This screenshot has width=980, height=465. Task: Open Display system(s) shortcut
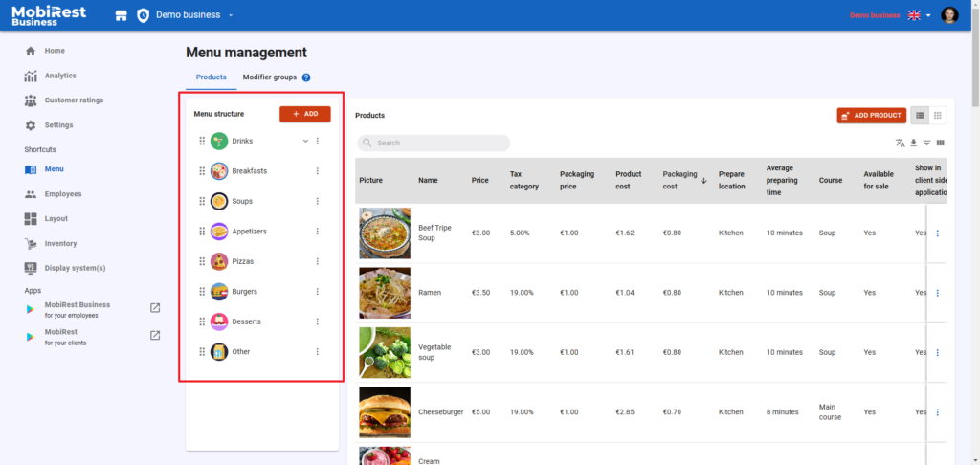pyautogui.click(x=75, y=268)
